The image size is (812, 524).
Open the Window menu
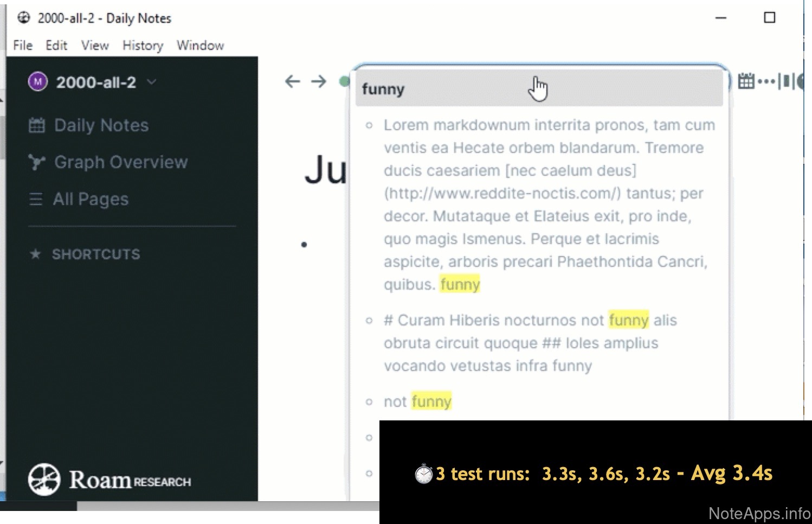click(x=200, y=46)
